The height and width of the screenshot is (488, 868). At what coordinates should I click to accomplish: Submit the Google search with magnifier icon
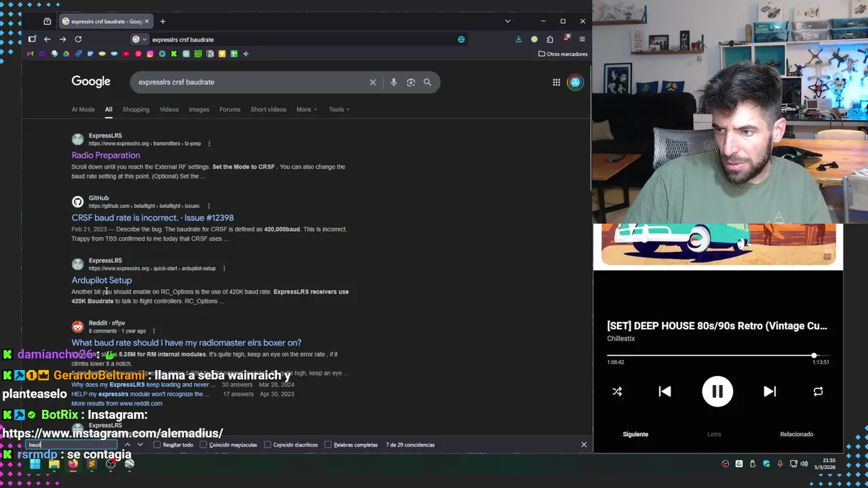click(427, 82)
